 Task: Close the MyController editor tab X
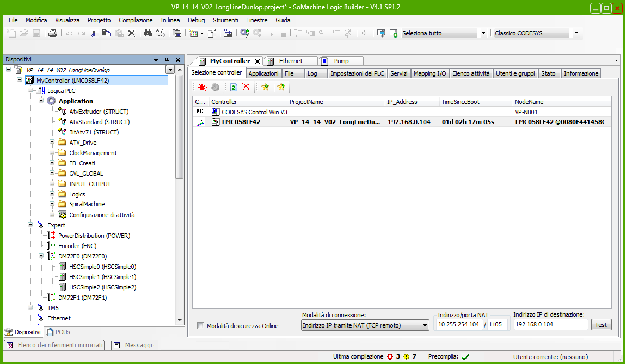[257, 61]
